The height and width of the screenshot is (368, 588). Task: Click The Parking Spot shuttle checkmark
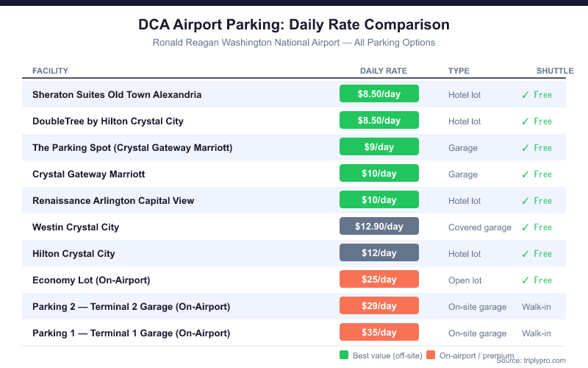(x=525, y=148)
